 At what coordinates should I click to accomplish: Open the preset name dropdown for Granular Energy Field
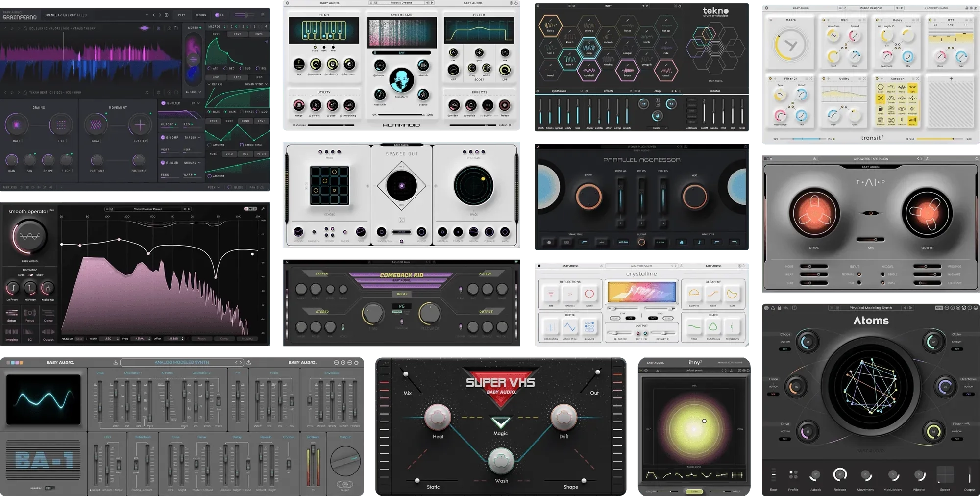[147, 15]
